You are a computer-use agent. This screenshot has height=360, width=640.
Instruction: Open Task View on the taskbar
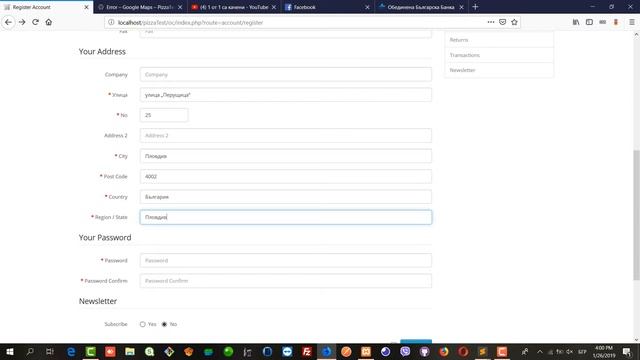pos(50,351)
